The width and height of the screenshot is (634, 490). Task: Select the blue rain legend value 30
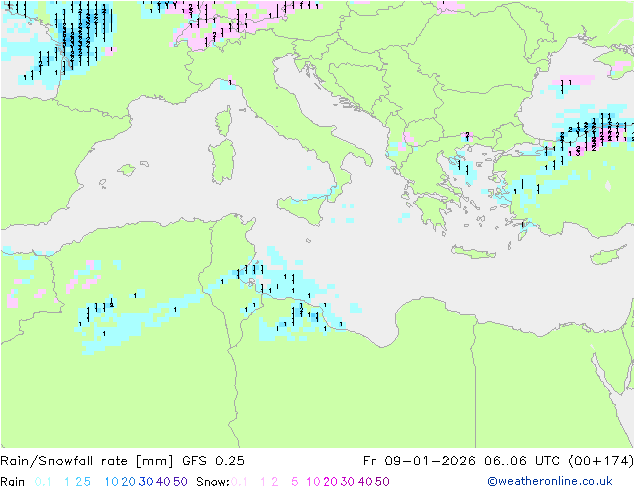pyautogui.click(x=146, y=482)
